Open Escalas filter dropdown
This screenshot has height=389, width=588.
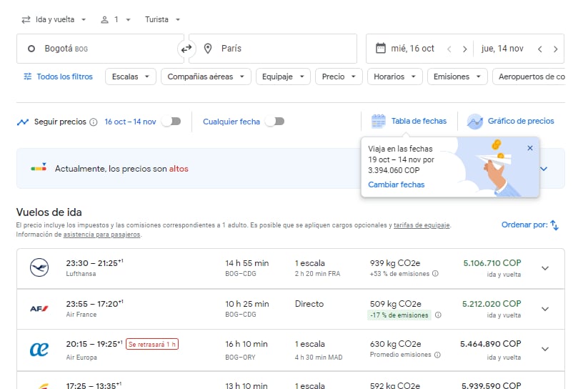click(x=131, y=77)
